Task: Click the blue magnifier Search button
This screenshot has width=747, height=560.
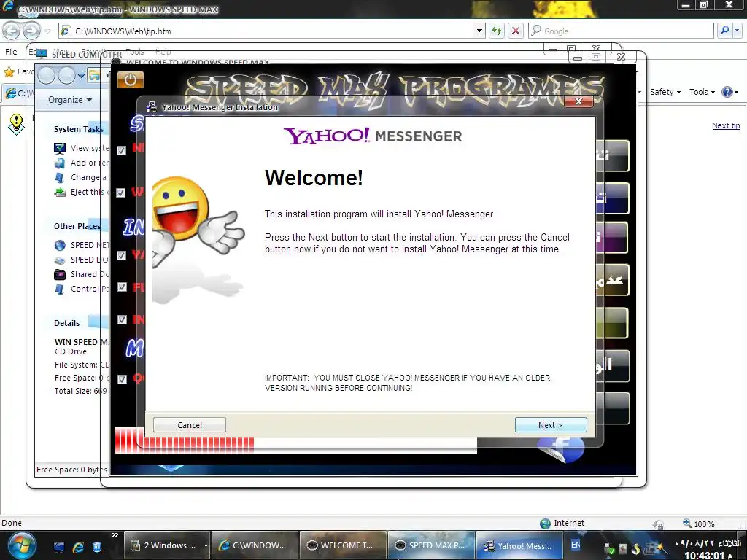Action: 724,31
